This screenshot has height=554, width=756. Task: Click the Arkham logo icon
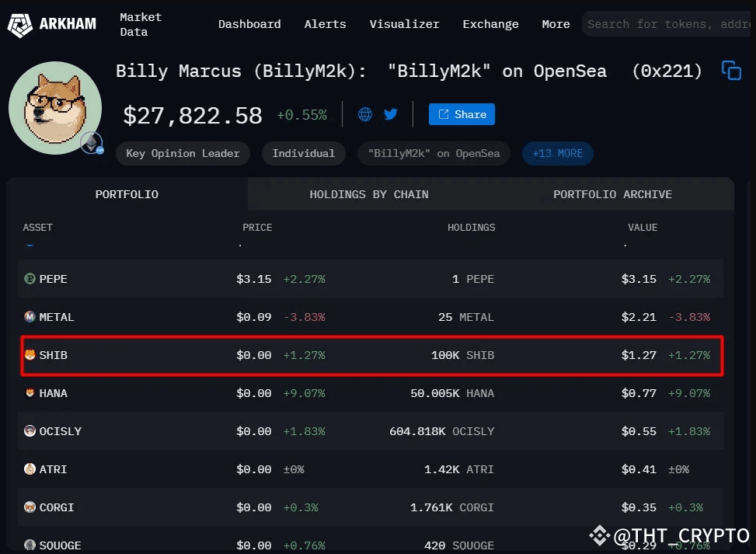(x=20, y=24)
